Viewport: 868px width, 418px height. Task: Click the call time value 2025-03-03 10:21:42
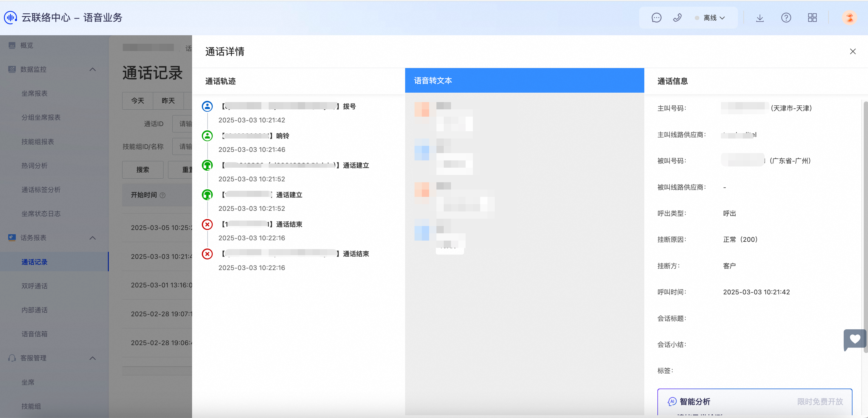756,292
